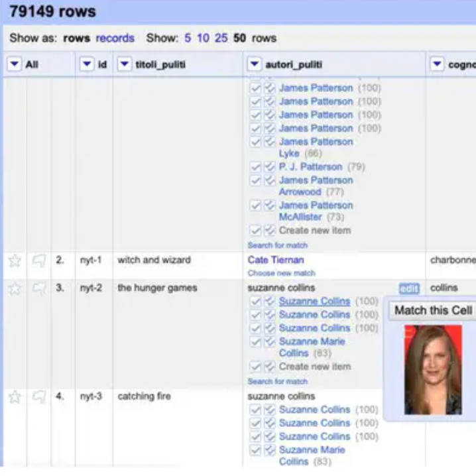
Task: Open the All column dropdown menu
Action: coord(15,64)
